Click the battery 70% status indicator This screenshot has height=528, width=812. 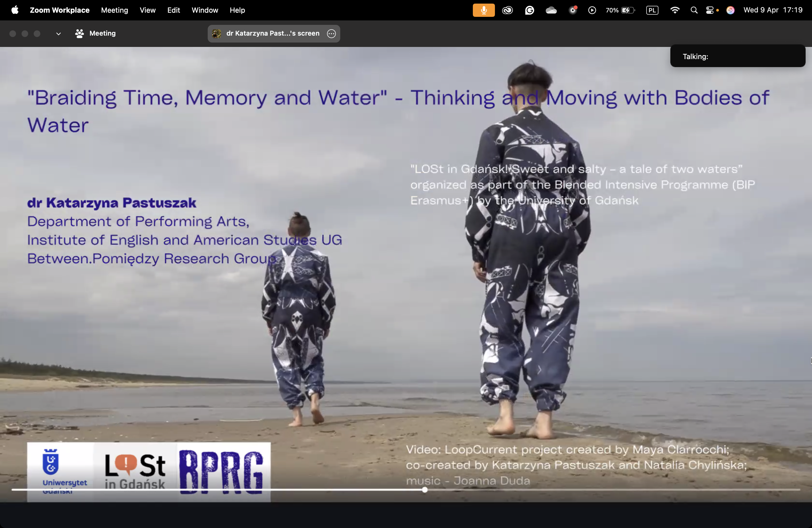(620, 10)
